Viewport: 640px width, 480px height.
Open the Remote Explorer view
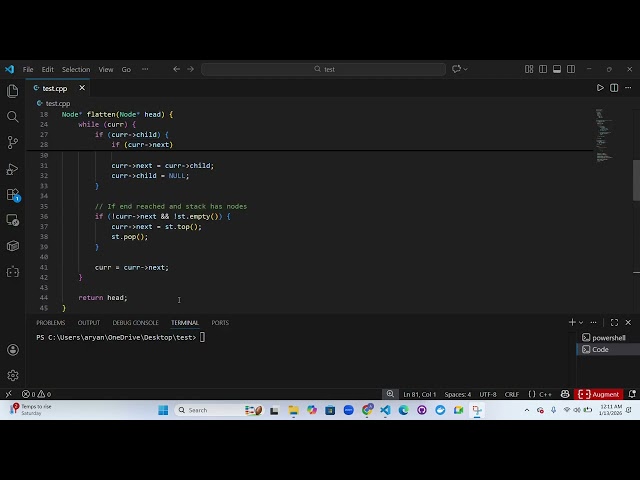[13, 220]
